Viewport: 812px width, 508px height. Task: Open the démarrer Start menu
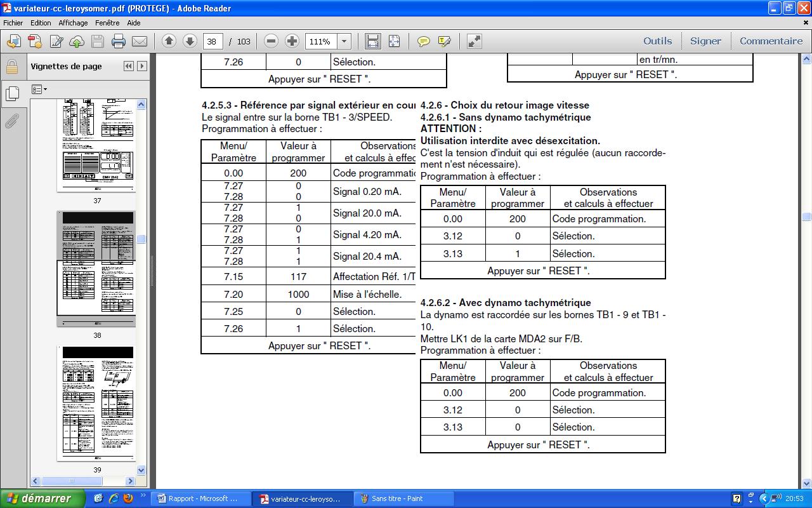point(42,498)
